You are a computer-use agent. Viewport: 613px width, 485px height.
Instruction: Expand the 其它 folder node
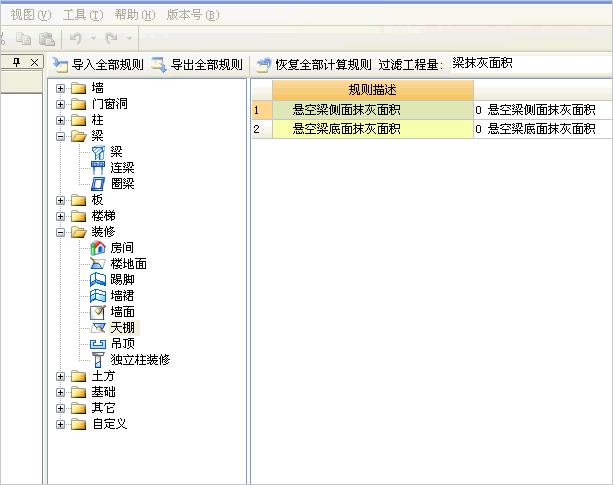click(x=60, y=408)
